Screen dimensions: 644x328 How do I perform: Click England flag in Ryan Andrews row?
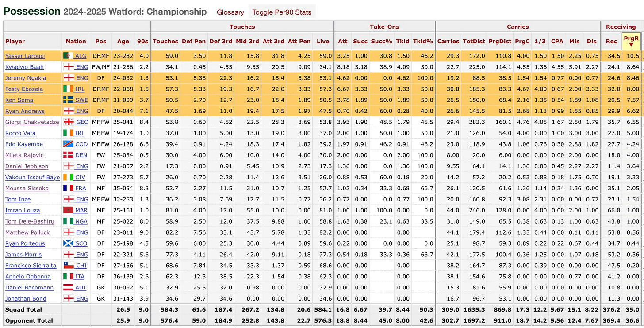point(69,111)
